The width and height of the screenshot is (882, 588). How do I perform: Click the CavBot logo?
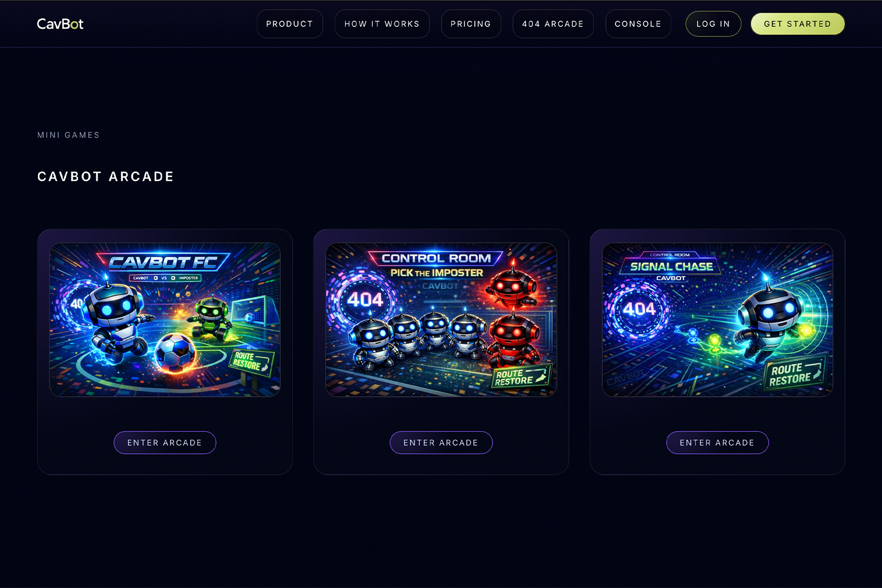[x=60, y=24]
